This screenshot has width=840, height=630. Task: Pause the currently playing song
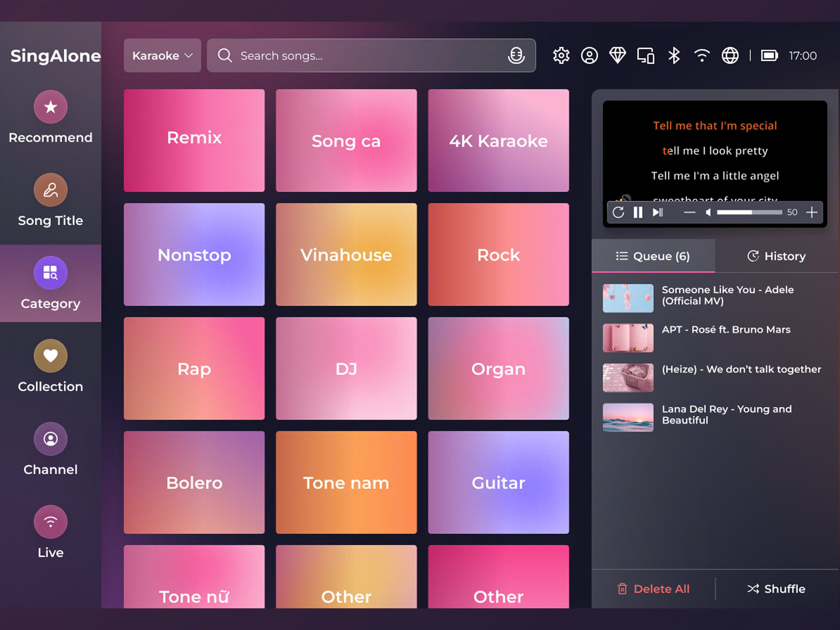(x=638, y=212)
